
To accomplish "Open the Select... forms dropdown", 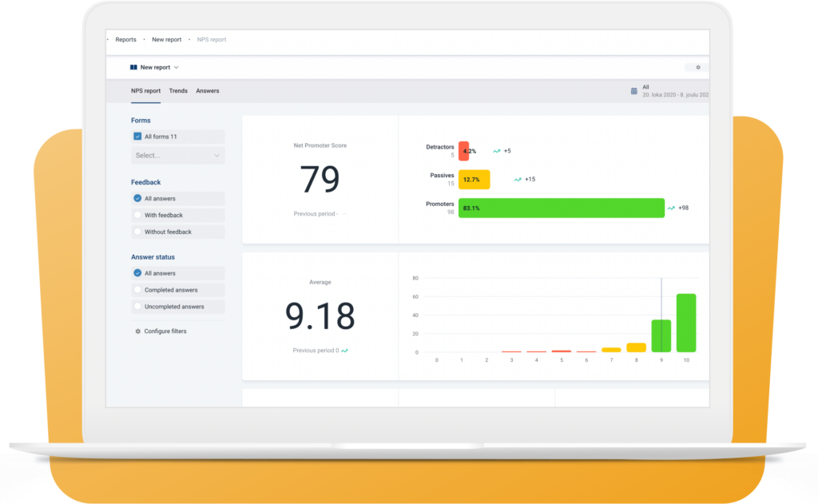I will point(178,156).
